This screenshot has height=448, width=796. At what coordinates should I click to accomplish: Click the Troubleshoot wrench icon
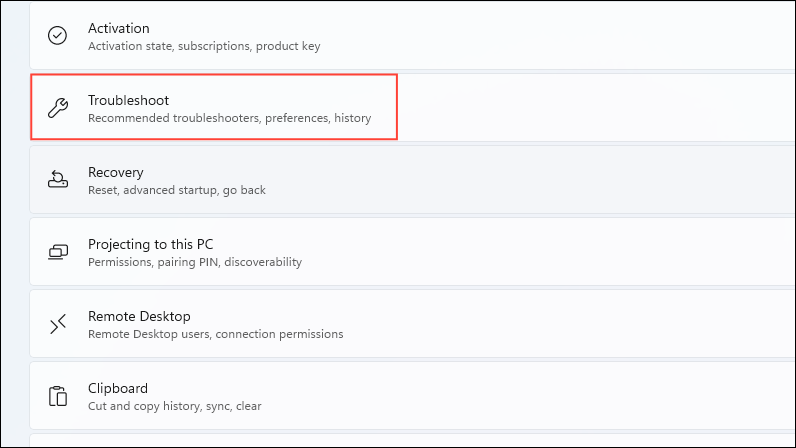tap(58, 108)
